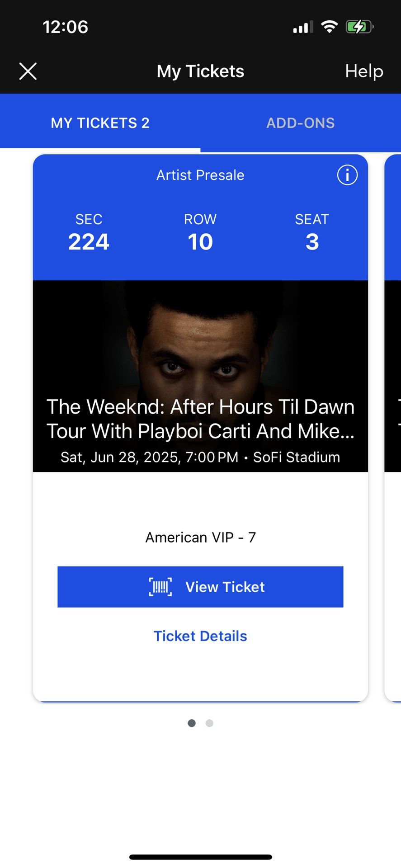Tap the section 224 seat info
The image size is (401, 868).
click(89, 232)
